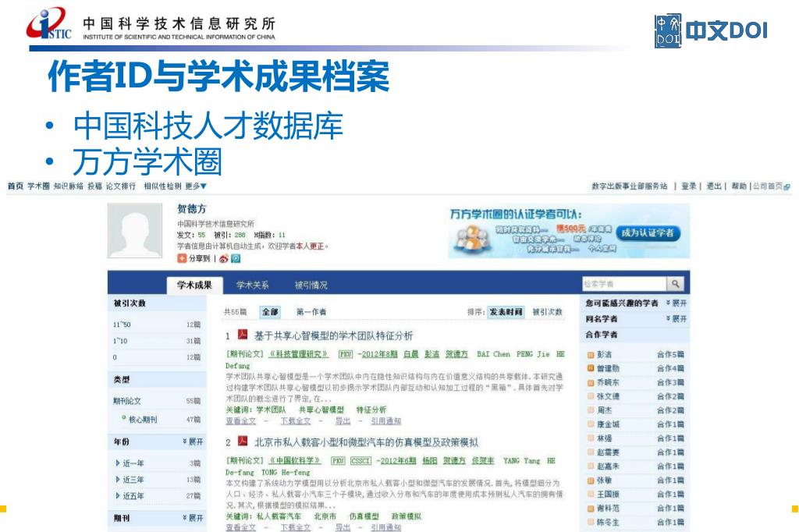Click the 《科技管理研究》 journal link
799x532 pixels.
click(x=298, y=354)
